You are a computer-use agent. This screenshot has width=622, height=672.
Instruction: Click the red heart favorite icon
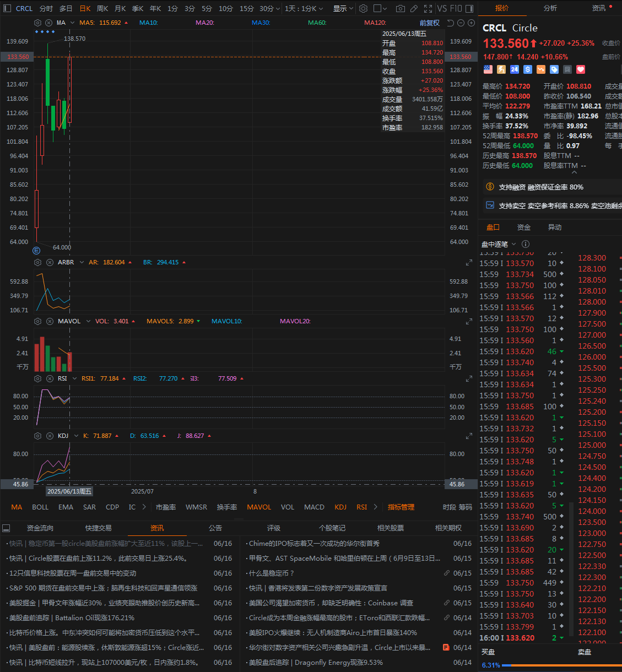coord(581,69)
